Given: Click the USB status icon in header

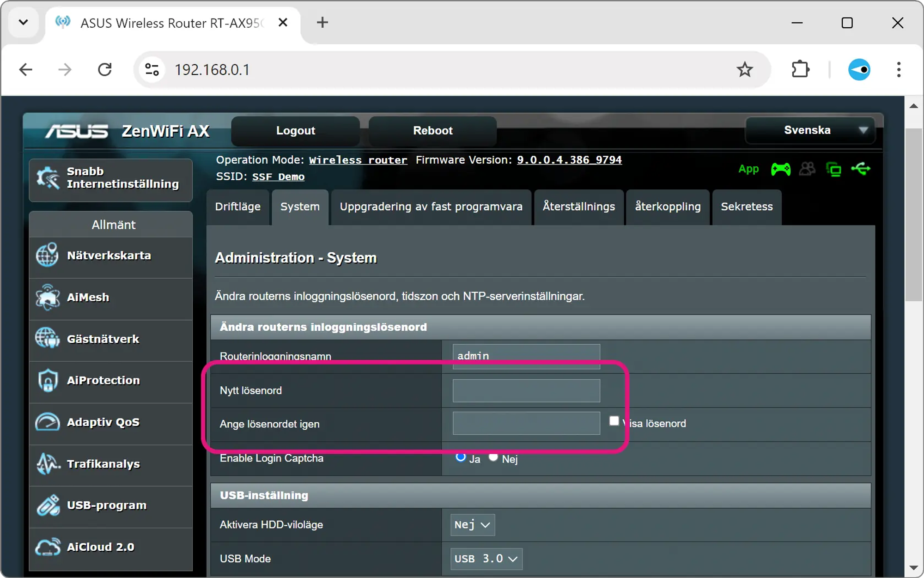Looking at the screenshot, I should (861, 169).
